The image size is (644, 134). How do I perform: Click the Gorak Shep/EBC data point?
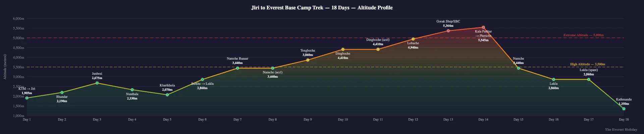coord(448,31)
